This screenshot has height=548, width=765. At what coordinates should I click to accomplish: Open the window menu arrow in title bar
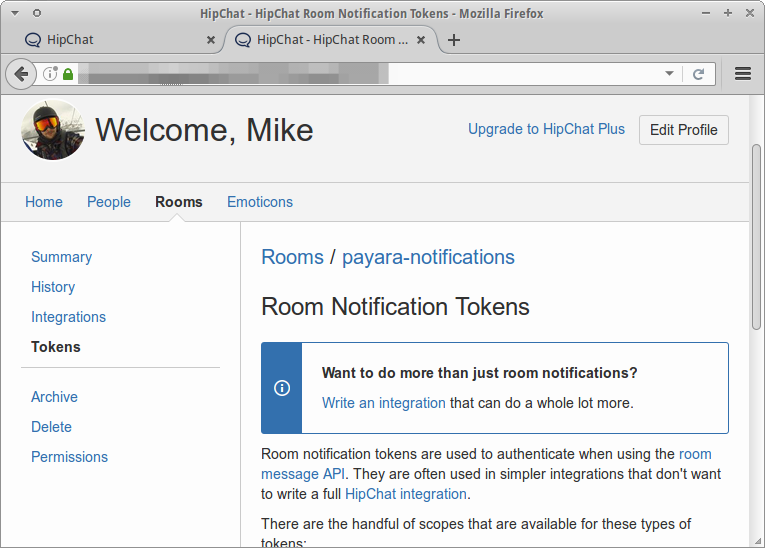point(15,13)
